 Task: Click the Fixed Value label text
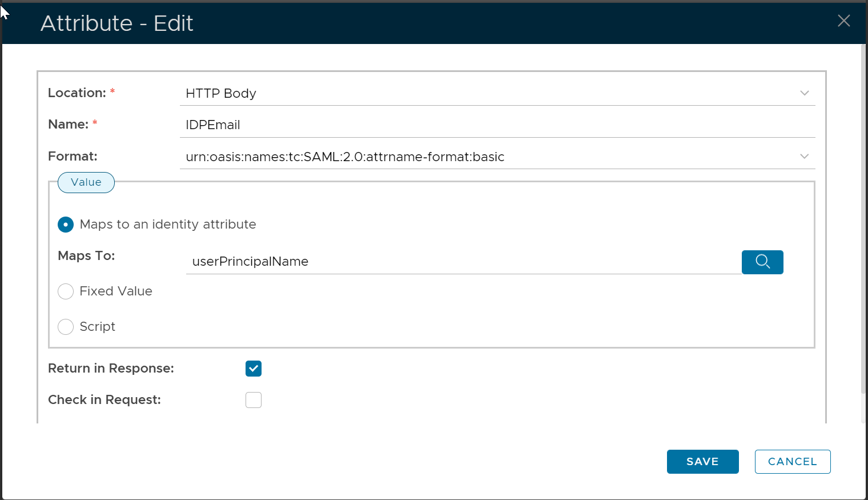[x=116, y=291]
